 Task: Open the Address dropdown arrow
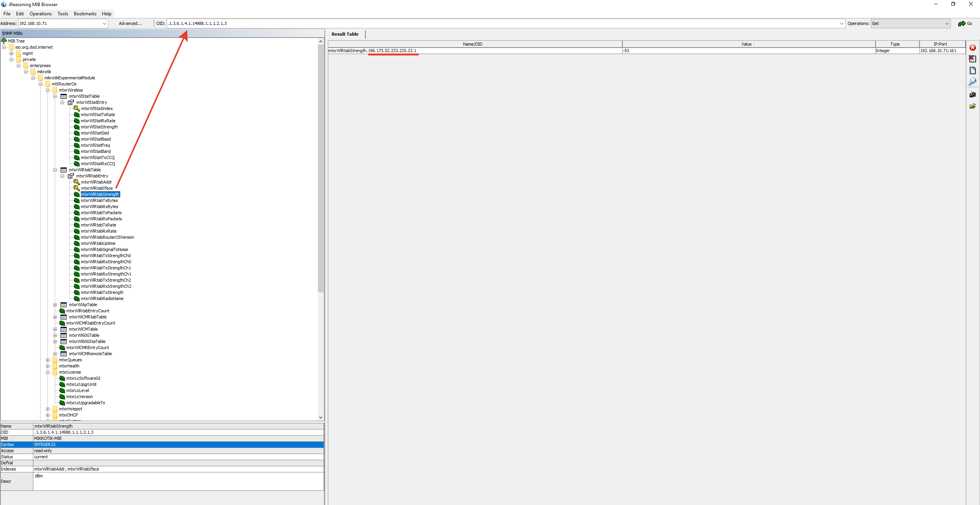pyautogui.click(x=104, y=23)
